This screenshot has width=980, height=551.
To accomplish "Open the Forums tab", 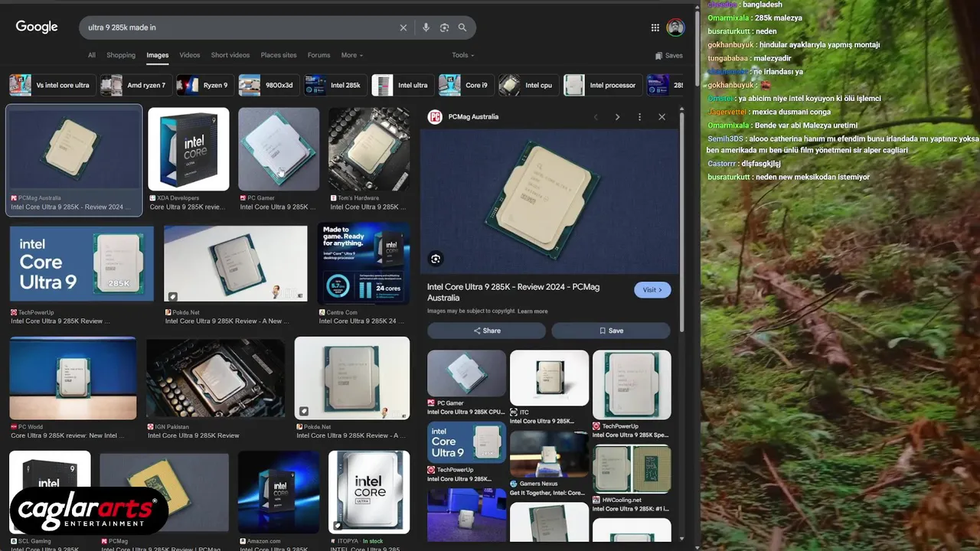I will click(x=318, y=55).
